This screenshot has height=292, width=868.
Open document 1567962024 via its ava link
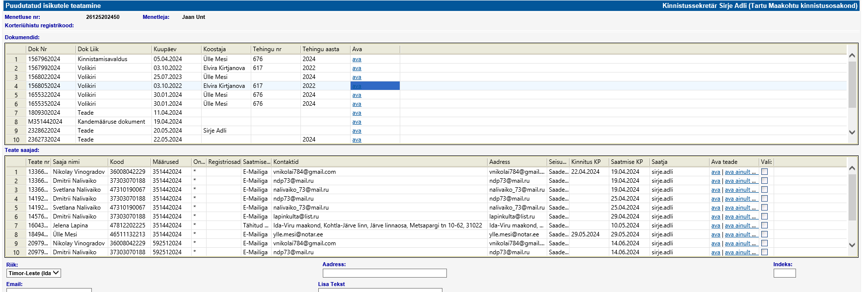[357, 59]
